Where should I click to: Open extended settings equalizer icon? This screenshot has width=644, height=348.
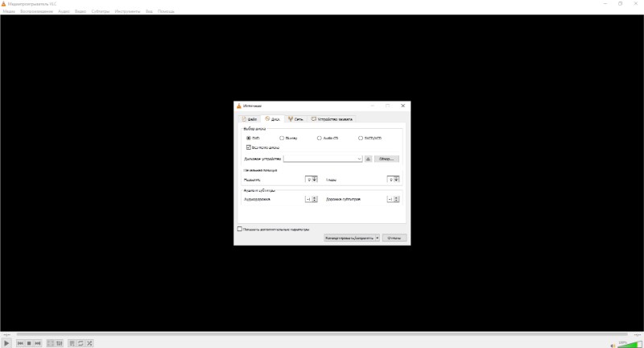[x=59, y=343]
